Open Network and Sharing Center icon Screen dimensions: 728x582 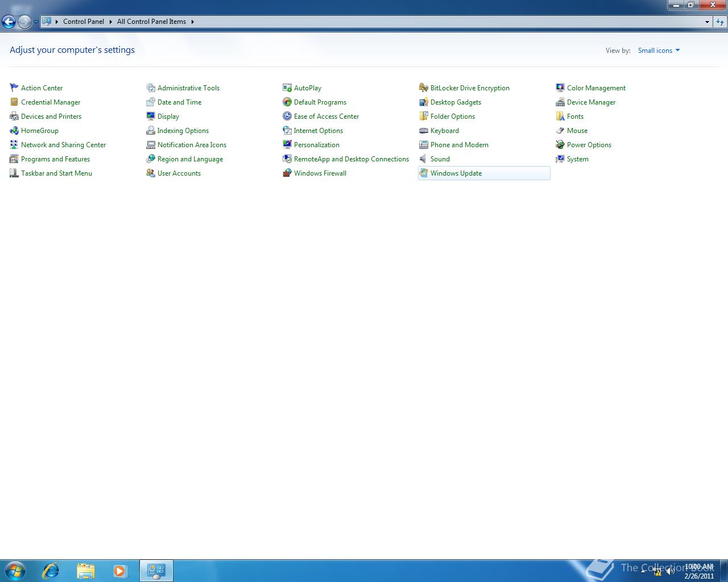coord(14,144)
